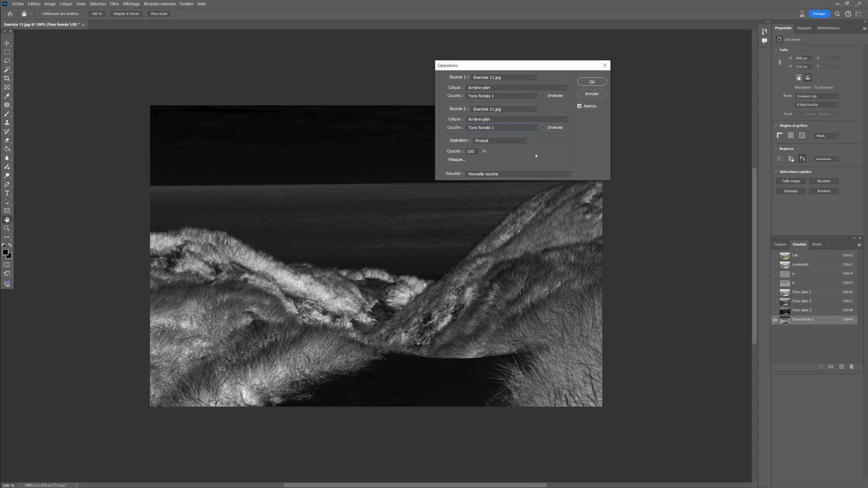Switch to the Calques tab
The width and height of the screenshot is (868, 488).
tap(780, 244)
